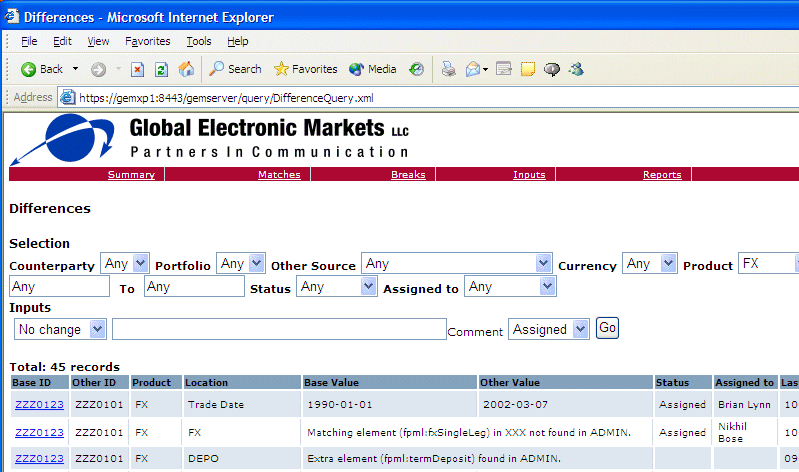Click the Forward arrow icon

(98, 69)
